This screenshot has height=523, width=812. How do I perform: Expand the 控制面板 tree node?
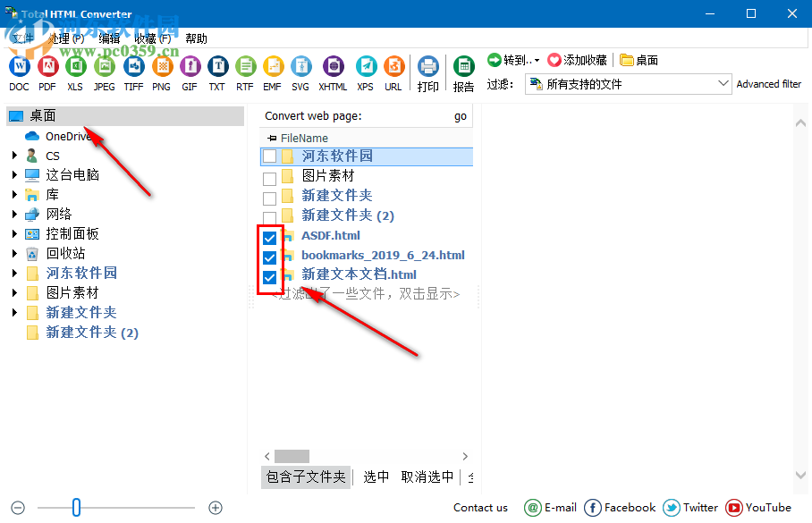click(x=14, y=233)
